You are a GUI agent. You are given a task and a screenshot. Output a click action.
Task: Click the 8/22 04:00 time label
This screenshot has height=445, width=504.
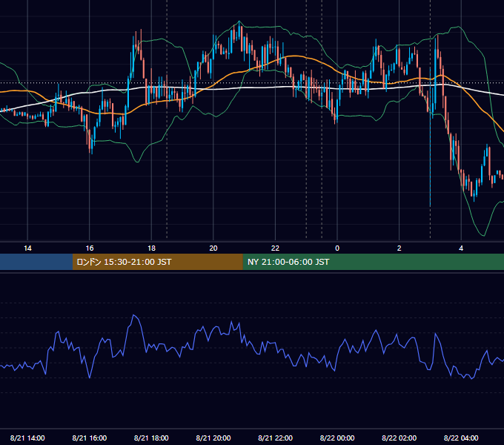[461, 438]
